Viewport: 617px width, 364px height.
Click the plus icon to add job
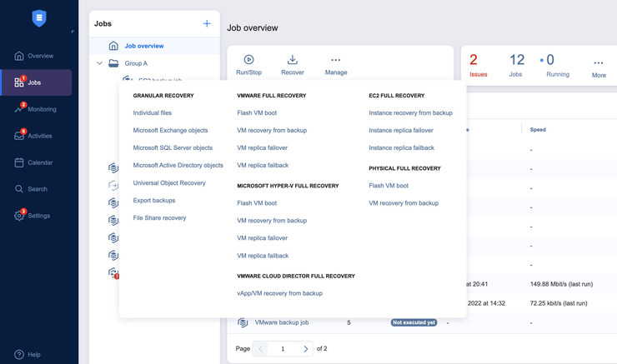tap(207, 24)
